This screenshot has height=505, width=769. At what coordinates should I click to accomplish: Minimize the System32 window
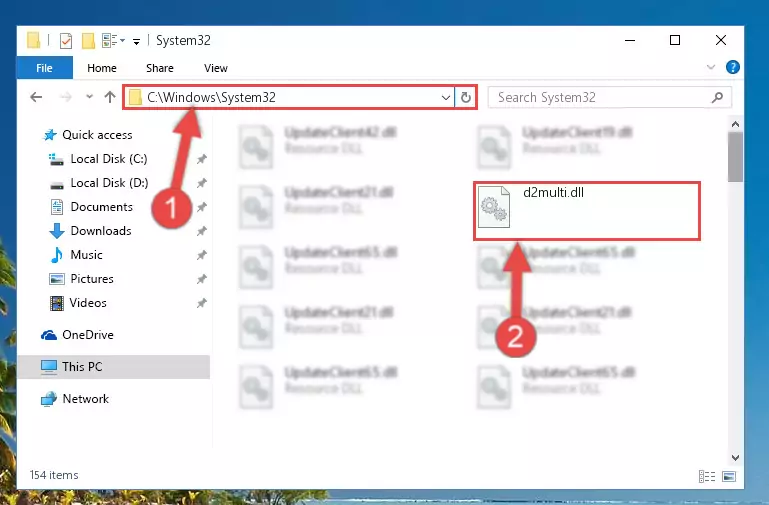point(630,40)
